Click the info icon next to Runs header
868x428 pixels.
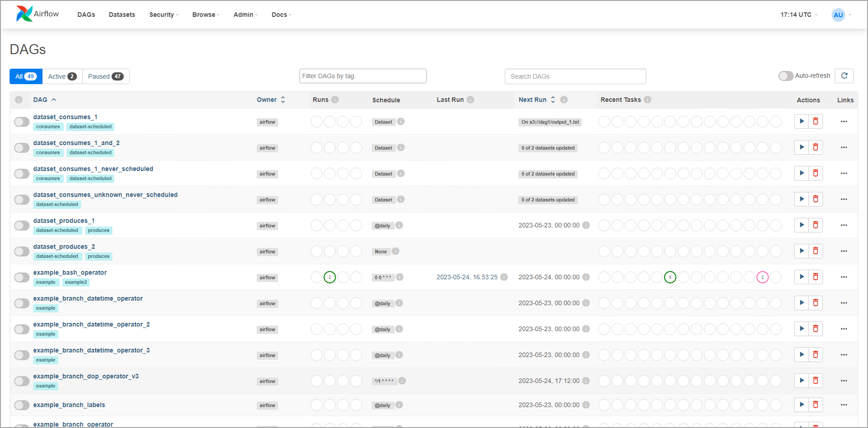(335, 100)
